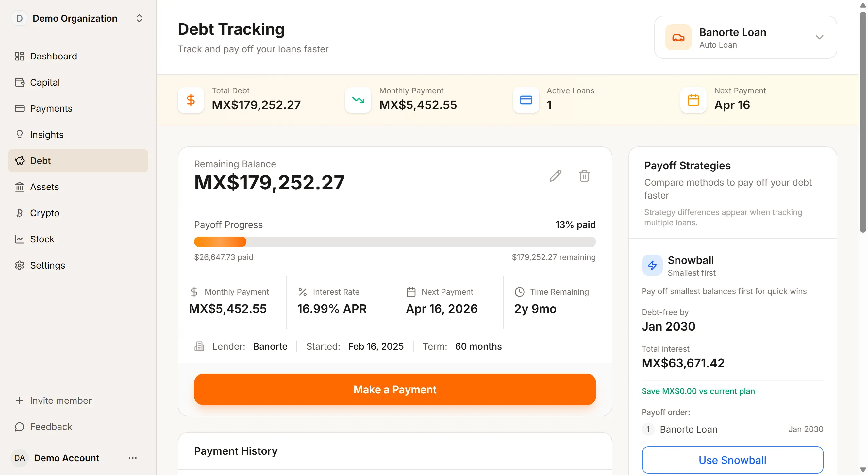This screenshot has width=868, height=475.
Task: Click the Insights lightbulb icon
Action: click(x=20, y=135)
